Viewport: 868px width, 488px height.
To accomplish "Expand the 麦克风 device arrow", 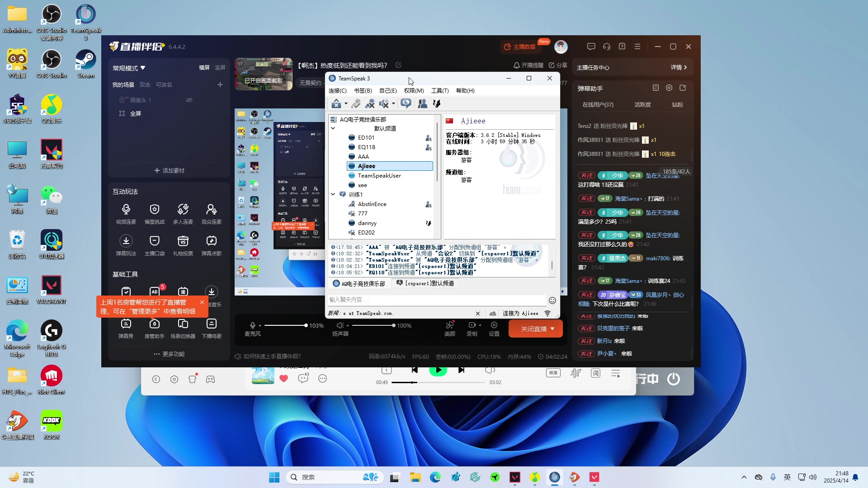I will click(x=259, y=325).
